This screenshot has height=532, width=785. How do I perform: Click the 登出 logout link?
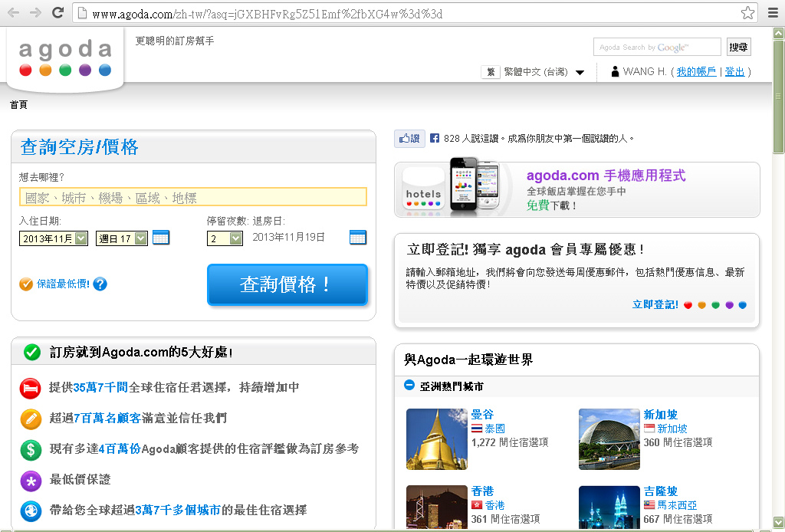point(734,71)
